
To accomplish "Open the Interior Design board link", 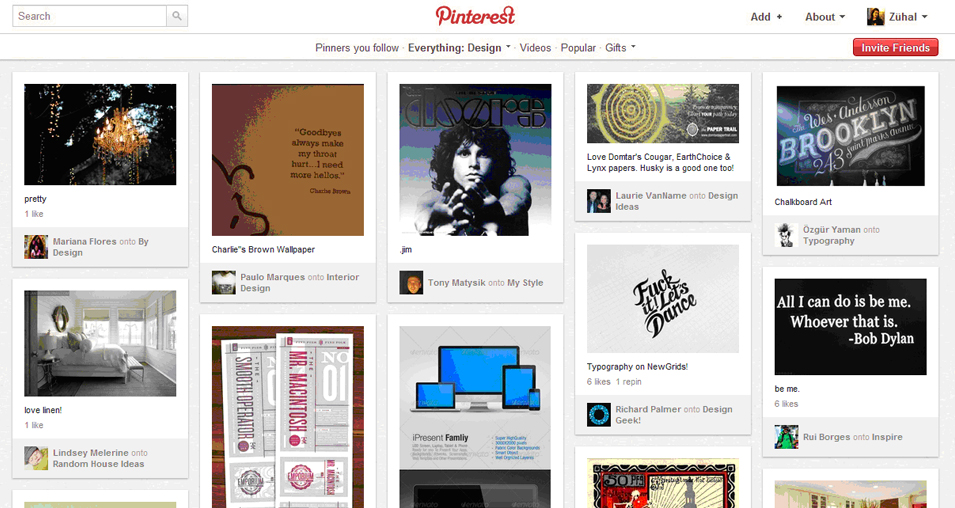I will (299, 283).
